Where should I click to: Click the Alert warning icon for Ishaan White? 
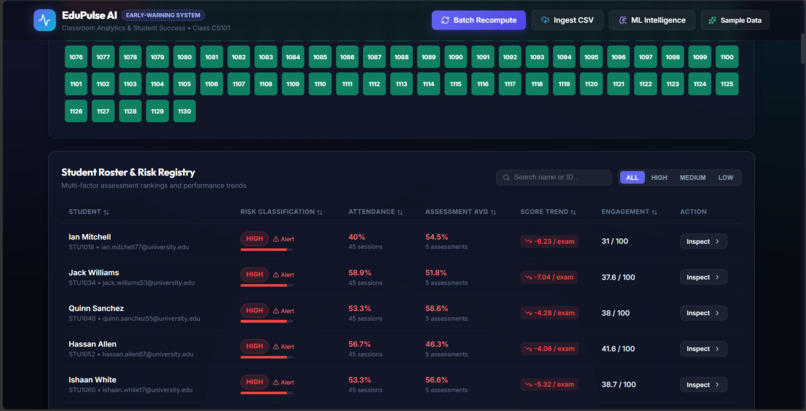click(276, 382)
